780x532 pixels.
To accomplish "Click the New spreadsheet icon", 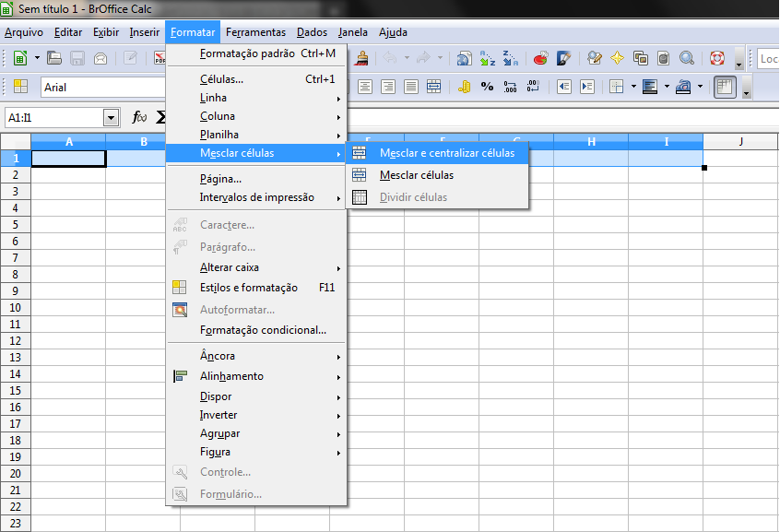I will point(20,58).
